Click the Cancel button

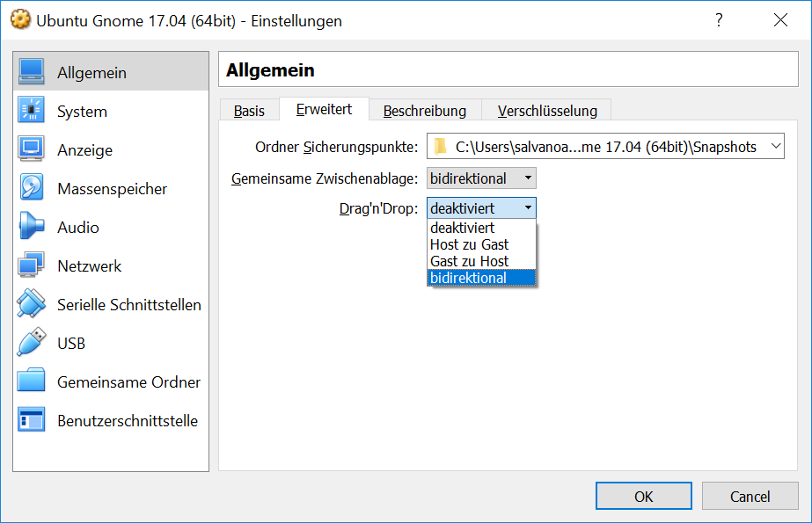(750, 496)
